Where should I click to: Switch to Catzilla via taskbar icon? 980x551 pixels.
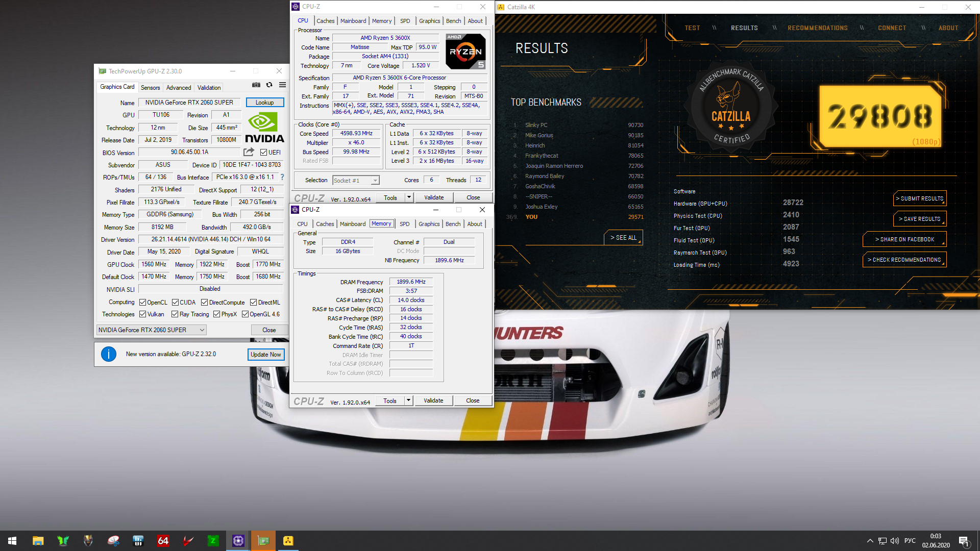point(288,541)
